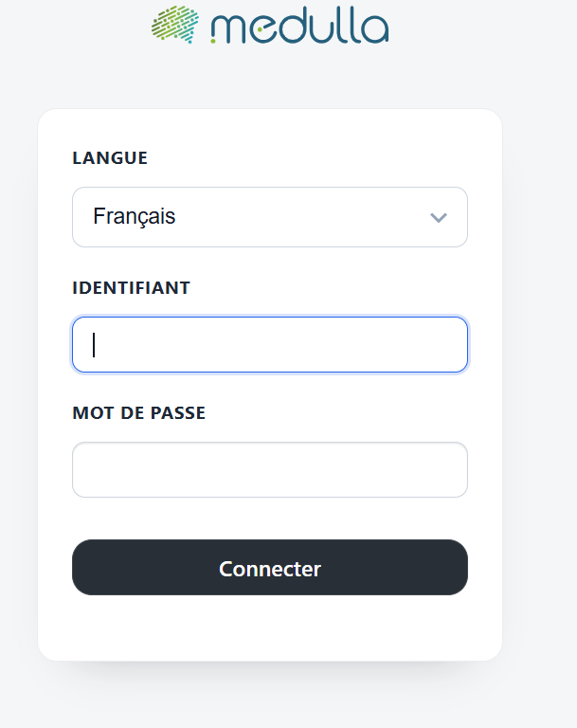The image size is (577, 728).
Task: Focus the Identifiant input field
Action: tap(269, 344)
